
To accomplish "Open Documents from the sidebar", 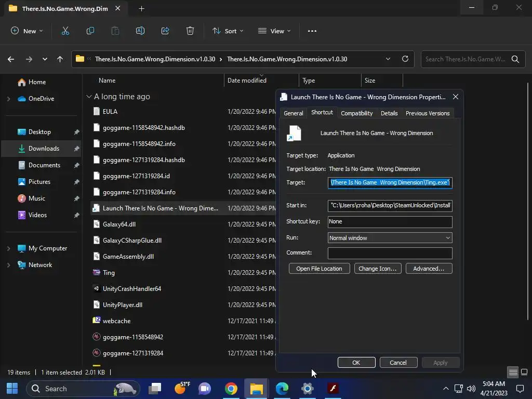I will tap(45, 165).
